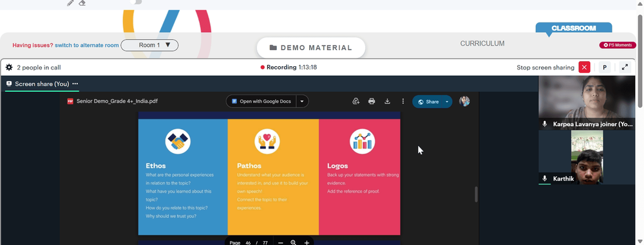Switch to the Curriculum tab
The height and width of the screenshot is (245, 644).
click(x=482, y=44)
